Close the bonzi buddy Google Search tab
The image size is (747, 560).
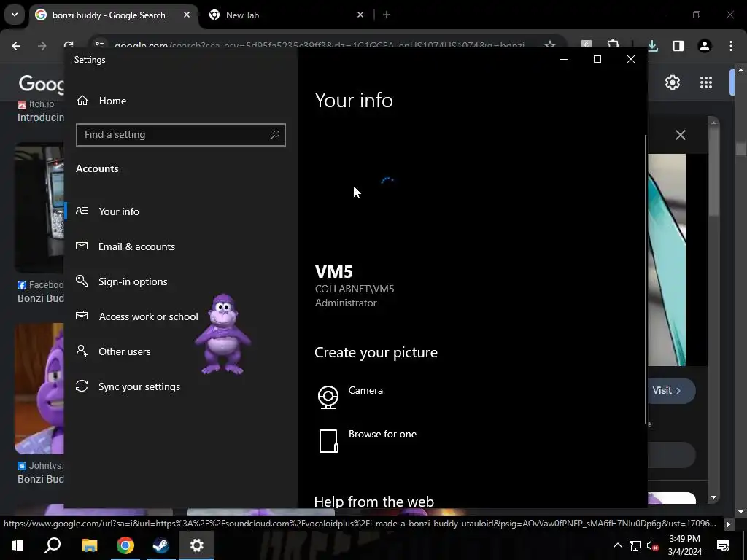187,15
